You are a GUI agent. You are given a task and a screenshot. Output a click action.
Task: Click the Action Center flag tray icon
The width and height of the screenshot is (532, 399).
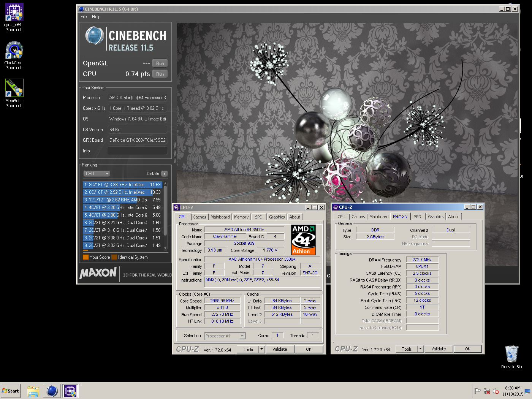click(478, 391)
